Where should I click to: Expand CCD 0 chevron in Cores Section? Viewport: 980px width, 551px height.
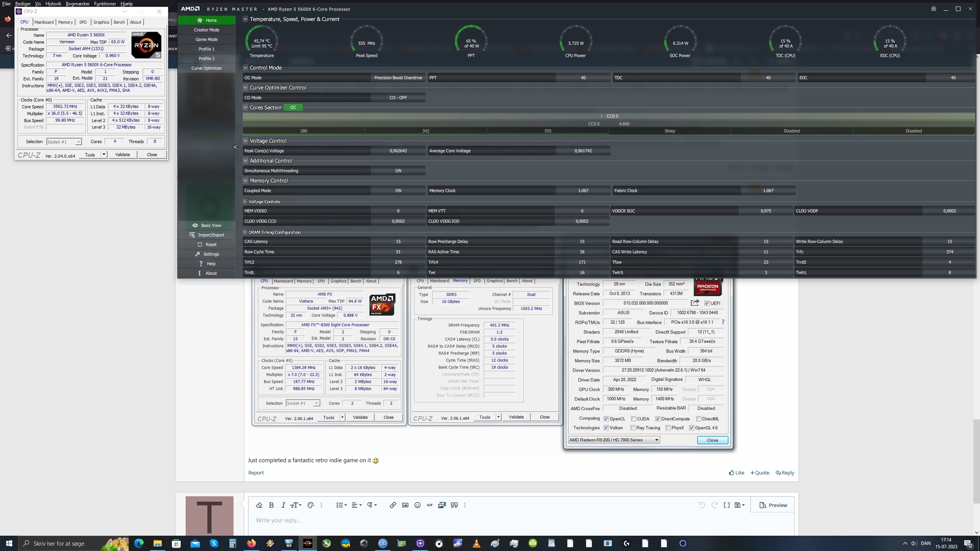(601, 116)
